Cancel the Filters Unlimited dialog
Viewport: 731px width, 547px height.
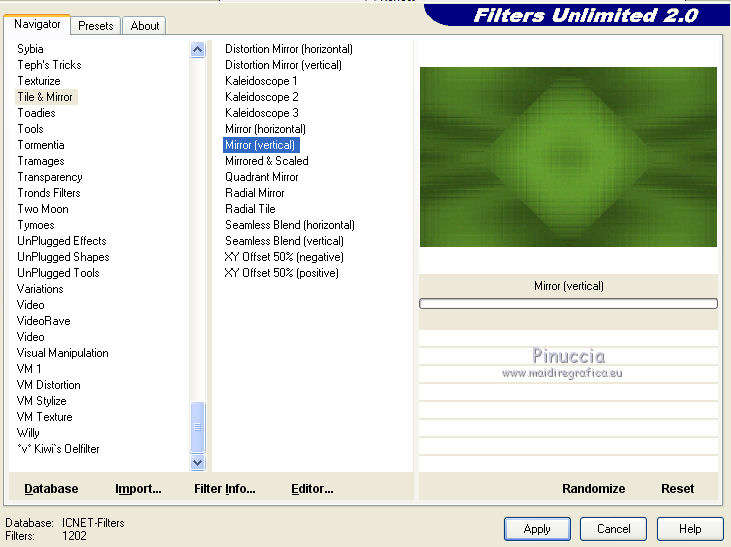pyautogui.click(x=614, y=529)
